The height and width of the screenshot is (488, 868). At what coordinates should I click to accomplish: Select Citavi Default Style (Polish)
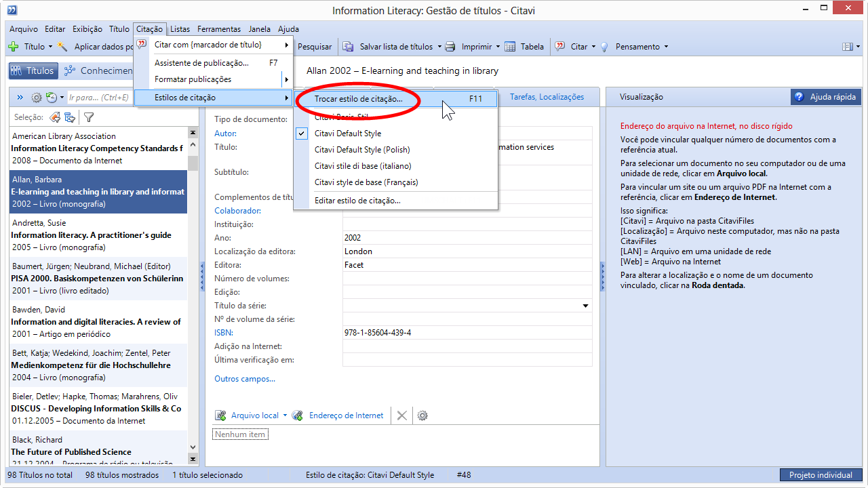395,150
